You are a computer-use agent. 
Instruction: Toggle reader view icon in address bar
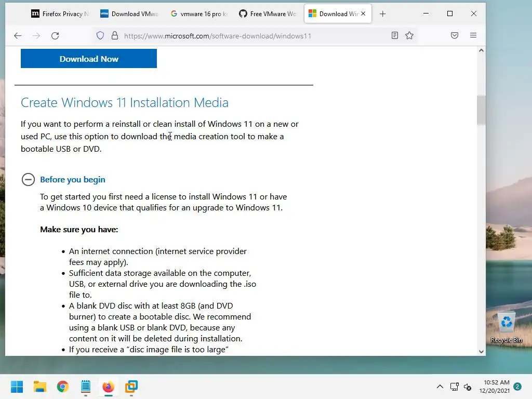pos(395,35)
